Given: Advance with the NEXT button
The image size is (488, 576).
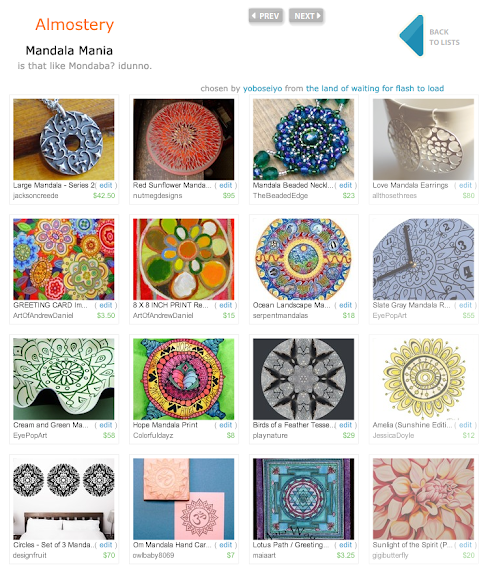Looking at the screenshot, I should [x=306, y=16].
